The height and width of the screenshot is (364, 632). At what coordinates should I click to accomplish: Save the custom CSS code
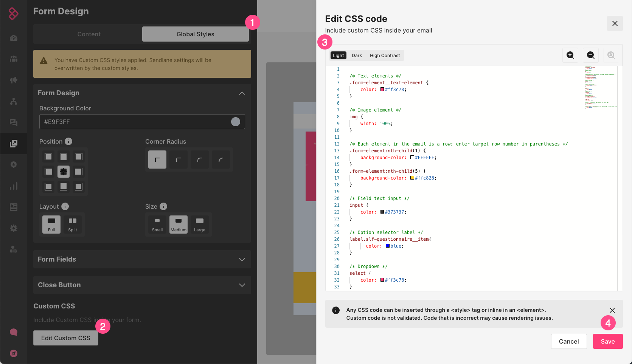tap(607, 341)
